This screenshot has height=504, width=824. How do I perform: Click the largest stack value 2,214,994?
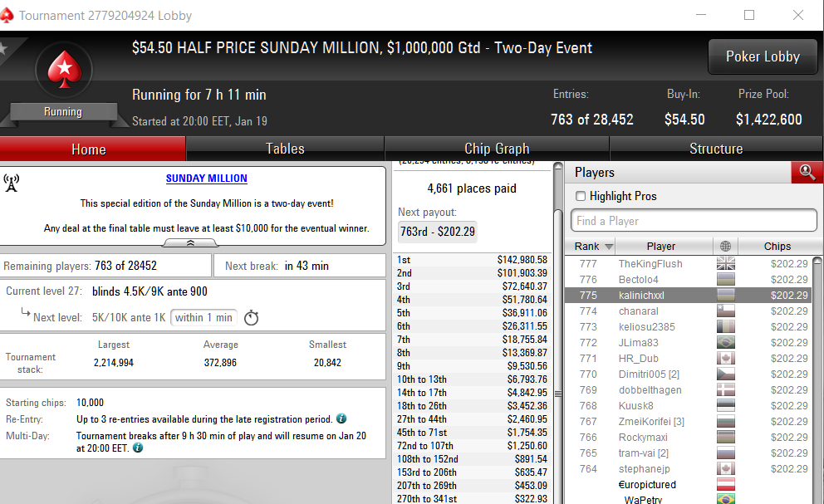114,363
